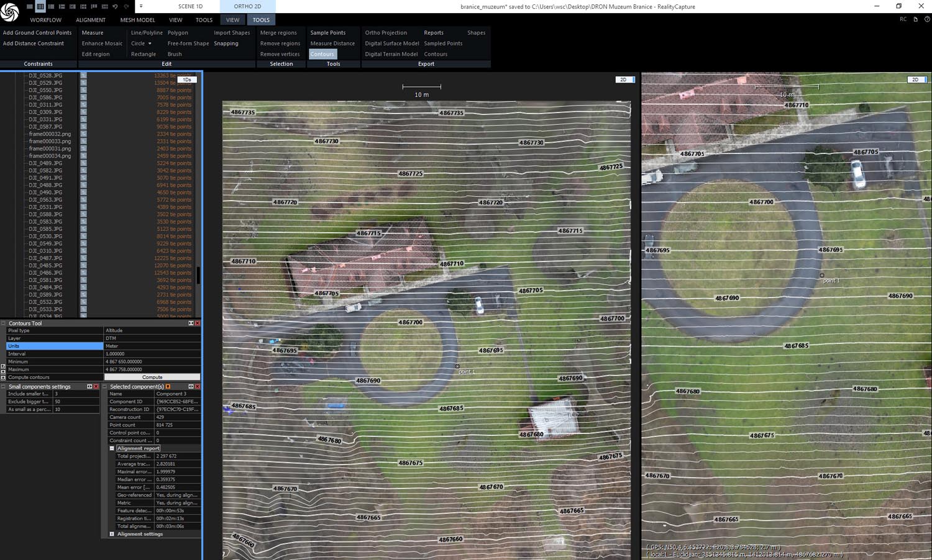Click the Help icon at top right

pos(927,19)
